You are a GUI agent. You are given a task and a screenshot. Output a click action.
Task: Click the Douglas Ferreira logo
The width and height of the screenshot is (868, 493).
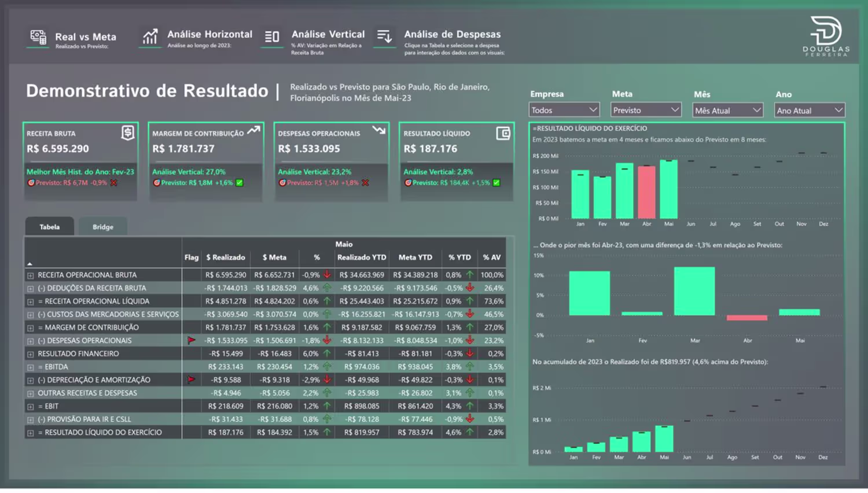pos(826,36)
